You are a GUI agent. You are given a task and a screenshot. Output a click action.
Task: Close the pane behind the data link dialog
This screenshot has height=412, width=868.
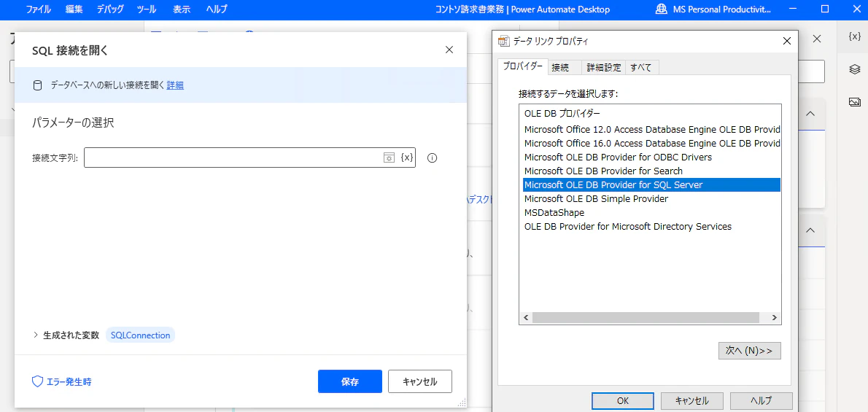pos(817,39)
